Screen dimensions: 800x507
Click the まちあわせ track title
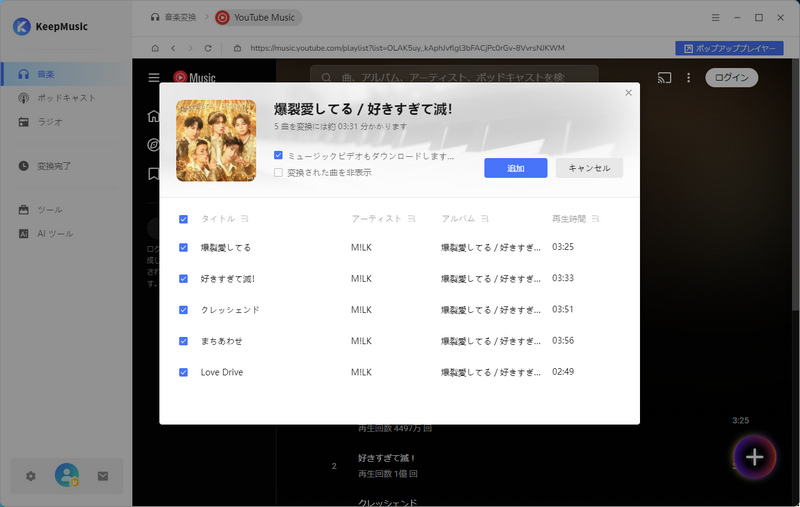(221, 341)
